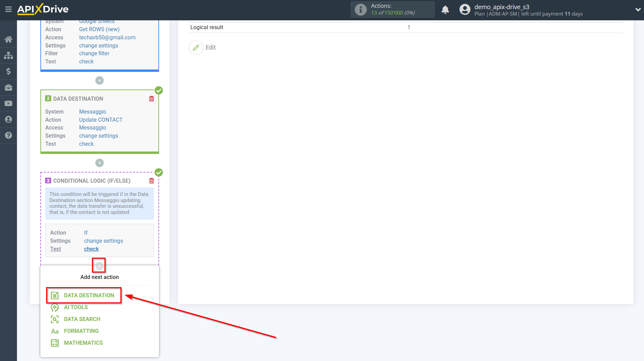
Task: Click the If action link
Action: tap(86, 233)
